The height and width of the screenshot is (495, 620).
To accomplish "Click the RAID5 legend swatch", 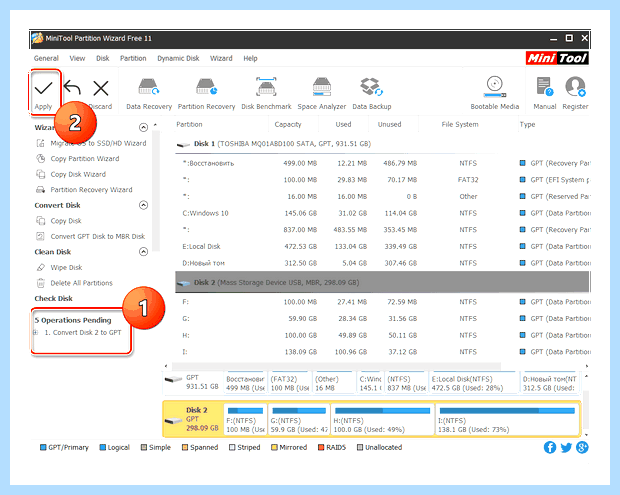I will pyautogui.click(x=321, y=448).
